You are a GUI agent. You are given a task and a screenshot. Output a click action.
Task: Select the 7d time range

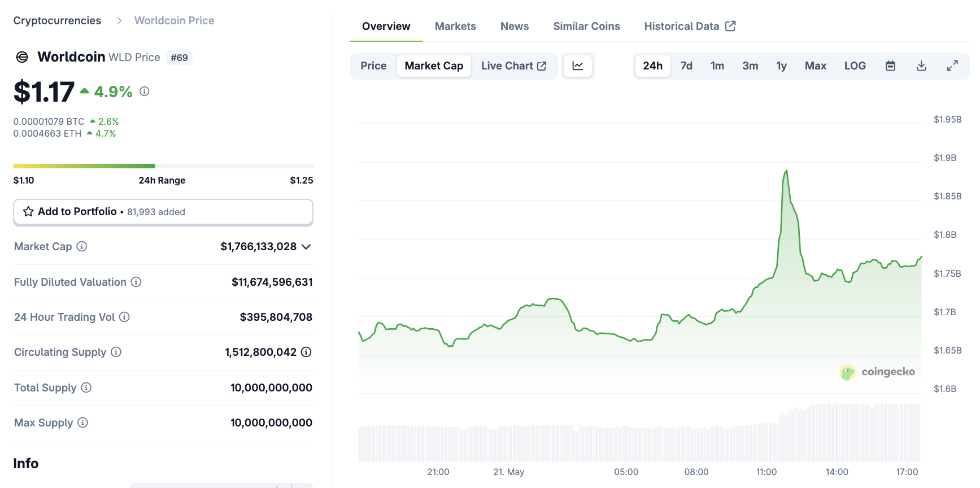tap(686, 66)
